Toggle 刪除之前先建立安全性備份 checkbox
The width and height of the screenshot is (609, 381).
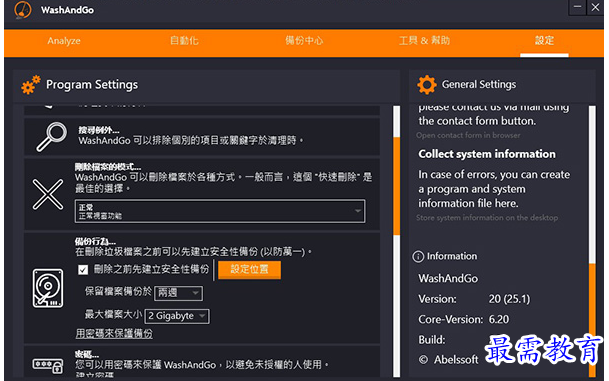(x=83, y=270)
